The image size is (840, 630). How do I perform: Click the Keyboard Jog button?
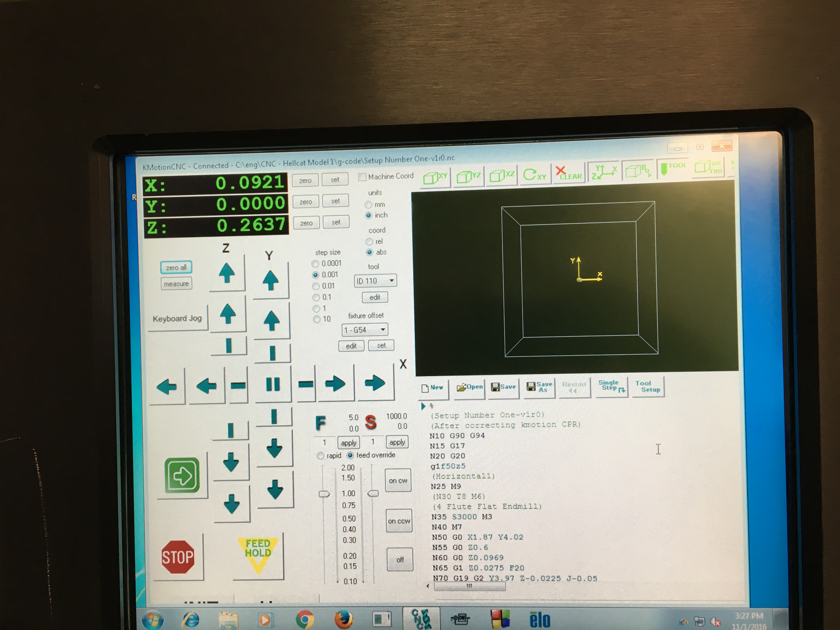(177, 318)
